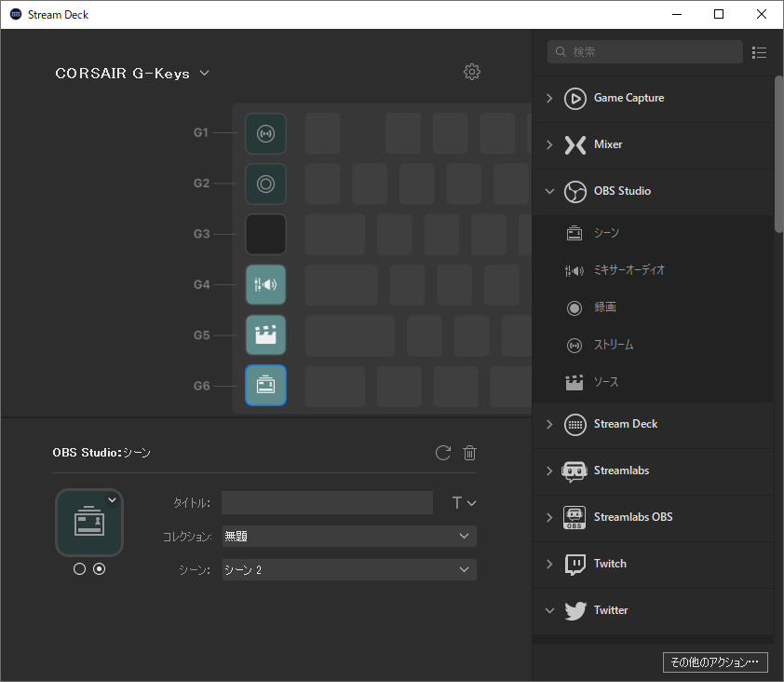
Task: Select the G6 scene key
Action: click(x=265, y=386)
